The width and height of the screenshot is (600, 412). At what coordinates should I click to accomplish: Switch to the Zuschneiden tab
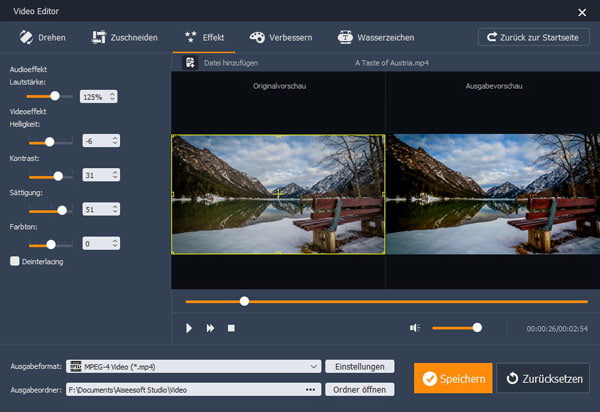click(125, 38)
